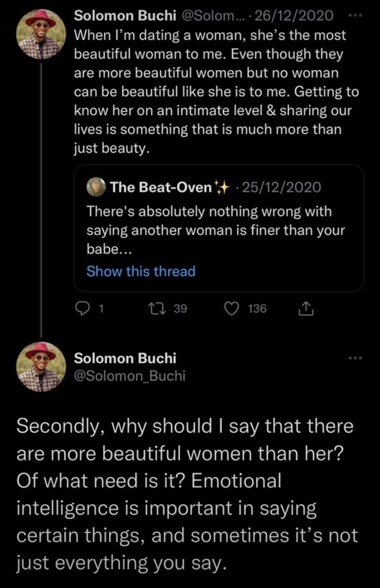Open the second tweet's three-dot menu
The width and height of the screenshot is (380, 588).
[x=356, y=357]
